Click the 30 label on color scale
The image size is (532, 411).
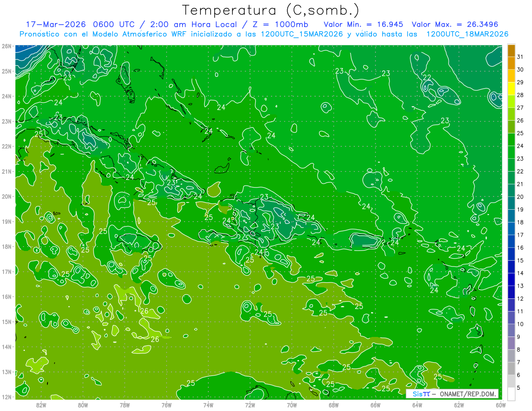520,70
